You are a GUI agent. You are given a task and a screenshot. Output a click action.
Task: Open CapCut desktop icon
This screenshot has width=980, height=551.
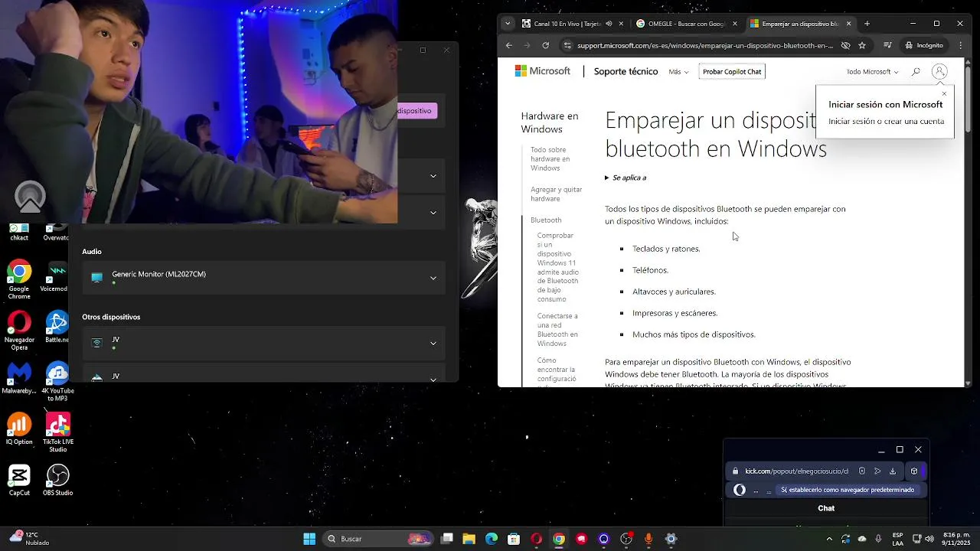19,480
